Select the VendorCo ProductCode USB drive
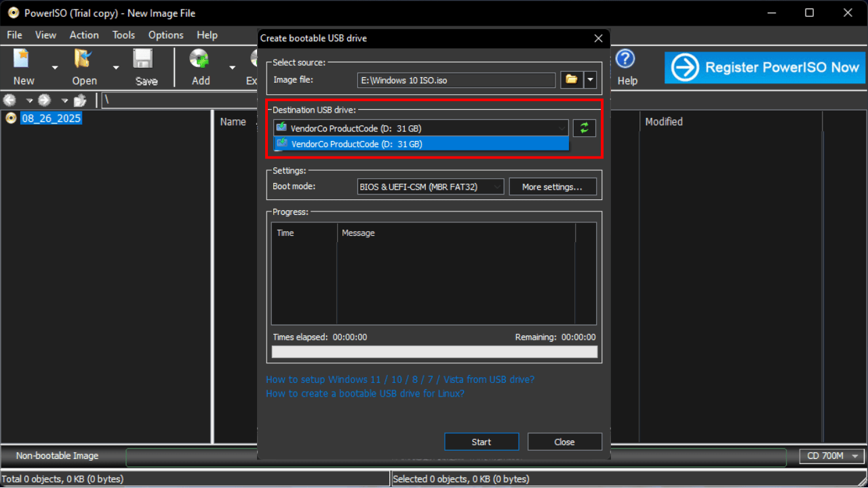 [420, 144]
